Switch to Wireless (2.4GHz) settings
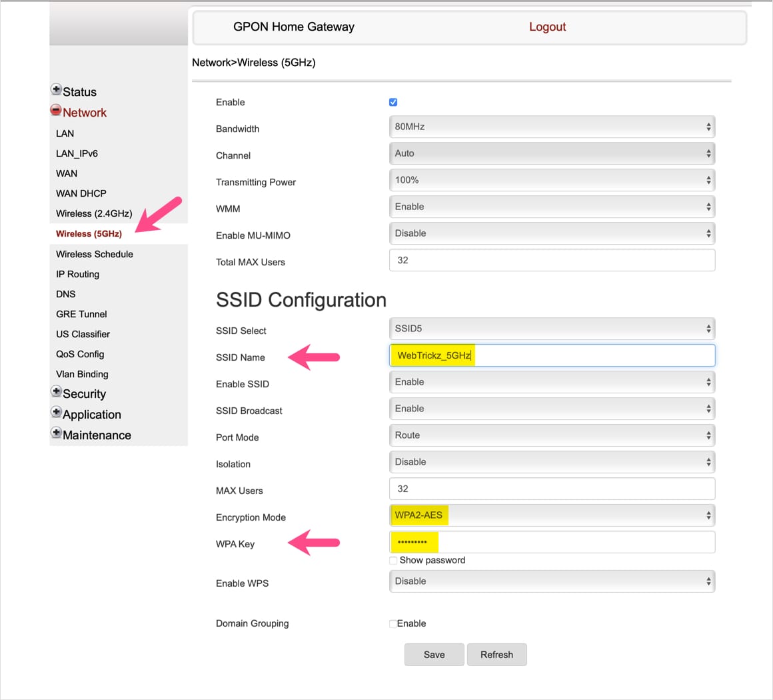The image size is (773, 700). 94,213
